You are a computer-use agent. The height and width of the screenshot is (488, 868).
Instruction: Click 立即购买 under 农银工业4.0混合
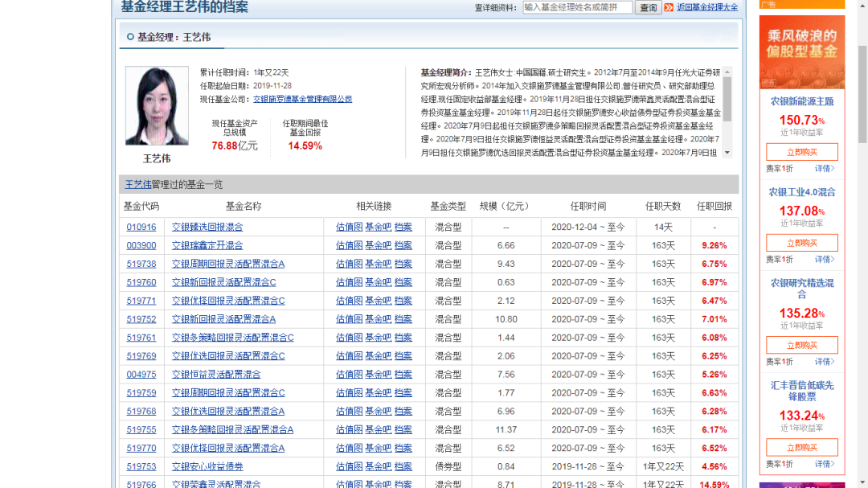click(x=802, y=243)
